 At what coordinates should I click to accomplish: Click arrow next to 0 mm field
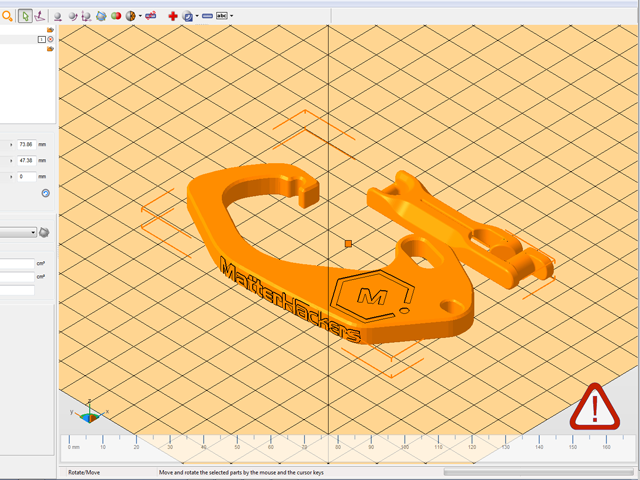click(x=11, y=177)
